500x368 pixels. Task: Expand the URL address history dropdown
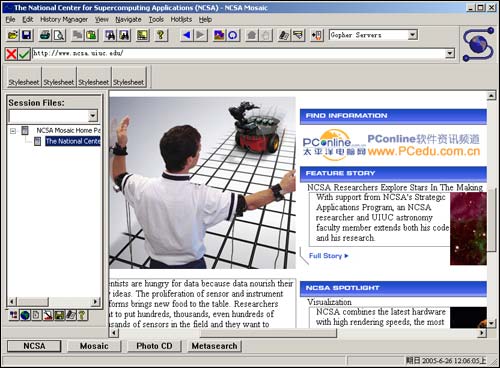pyautogui.click(x=450, y=53)
